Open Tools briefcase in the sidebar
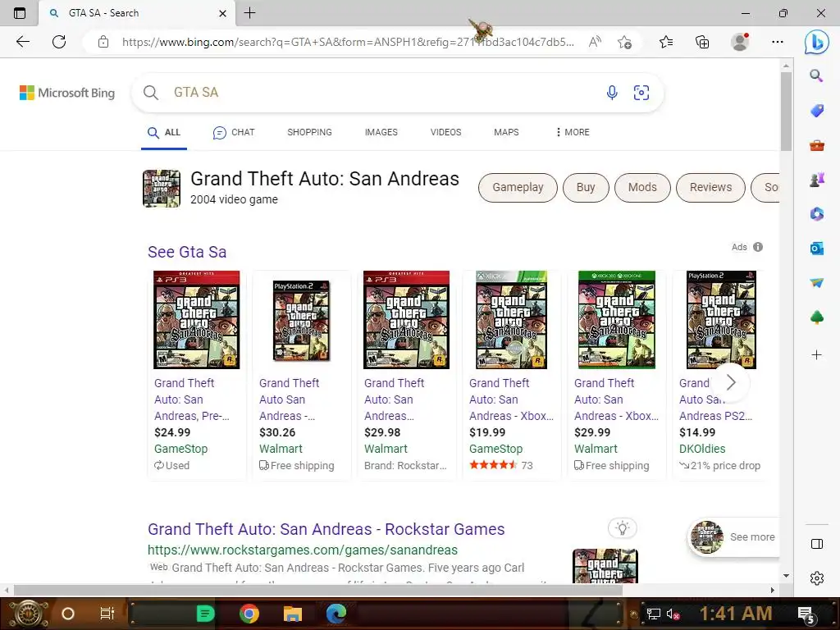 (x=816, y=145)
